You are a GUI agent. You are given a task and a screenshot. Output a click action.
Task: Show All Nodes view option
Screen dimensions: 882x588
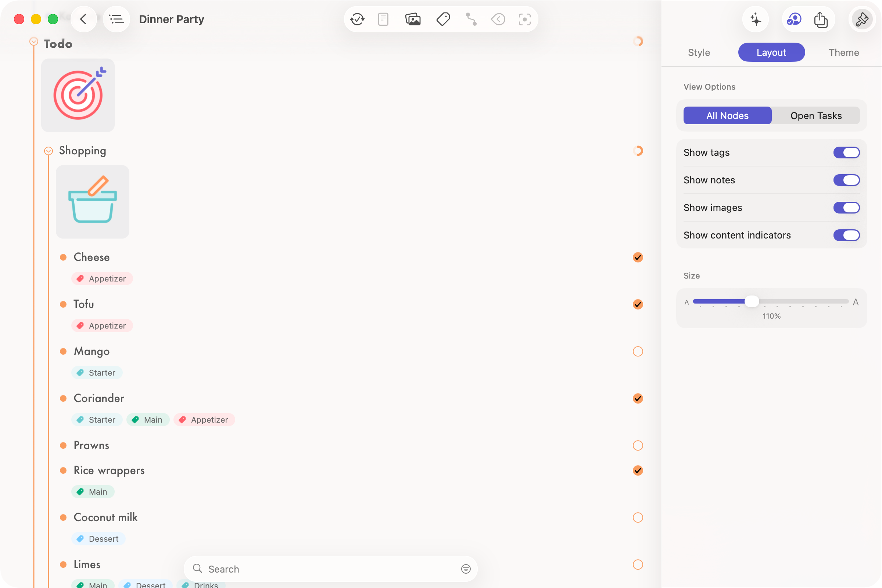click(727, 115)
